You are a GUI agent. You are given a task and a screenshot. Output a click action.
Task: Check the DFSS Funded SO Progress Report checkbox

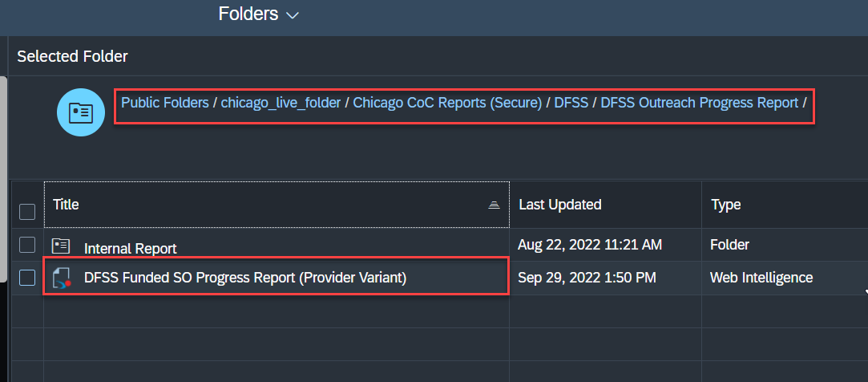[x=27, y=277]
